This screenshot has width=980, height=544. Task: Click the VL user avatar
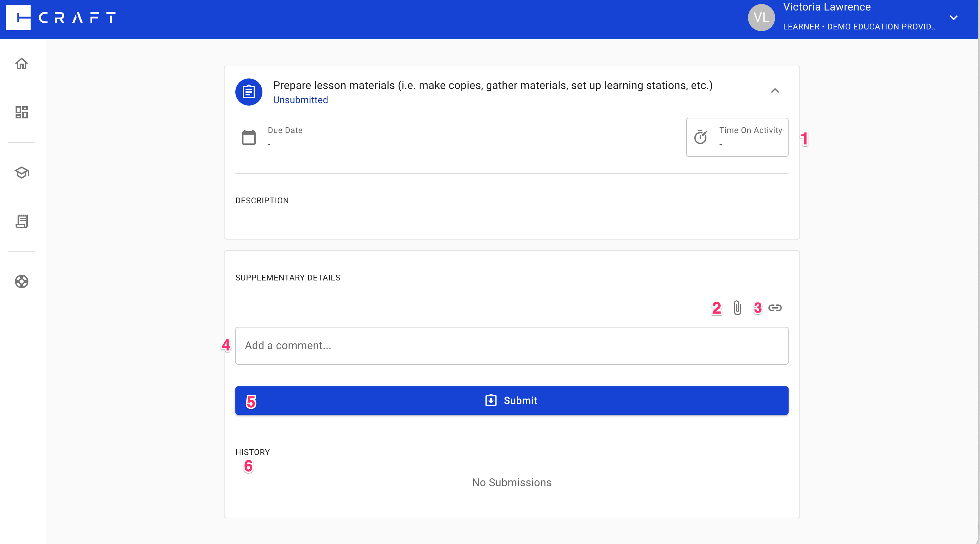(x=761, y=18)
